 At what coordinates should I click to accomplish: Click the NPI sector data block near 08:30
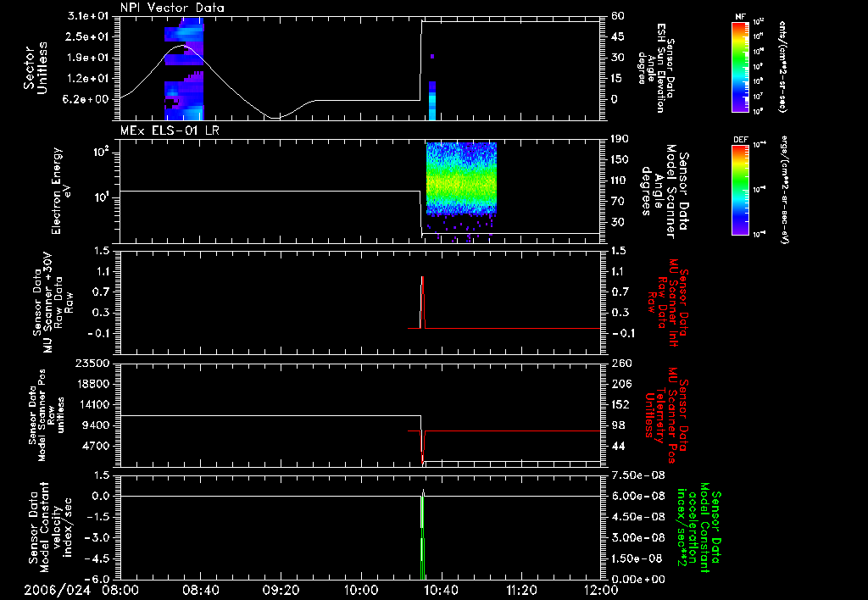coord(184,69)
